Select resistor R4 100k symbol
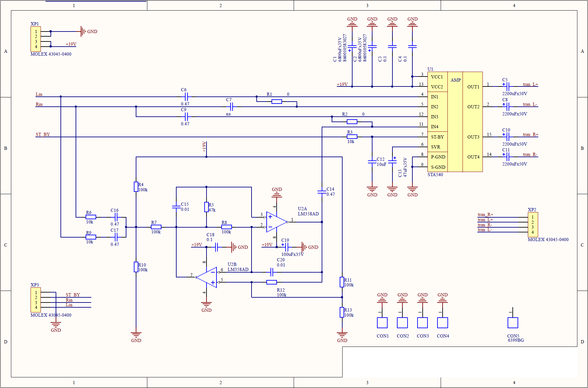This screenshot has width=588, height=388. click(x=136, y=187)
